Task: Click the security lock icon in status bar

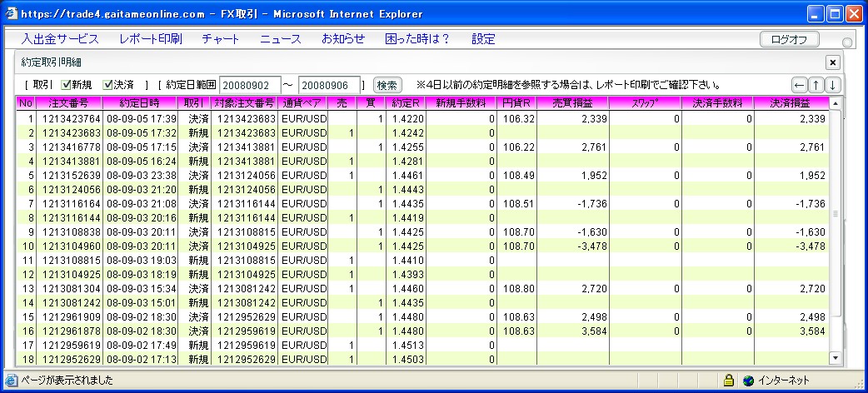Action: click(x=729, y=381)
